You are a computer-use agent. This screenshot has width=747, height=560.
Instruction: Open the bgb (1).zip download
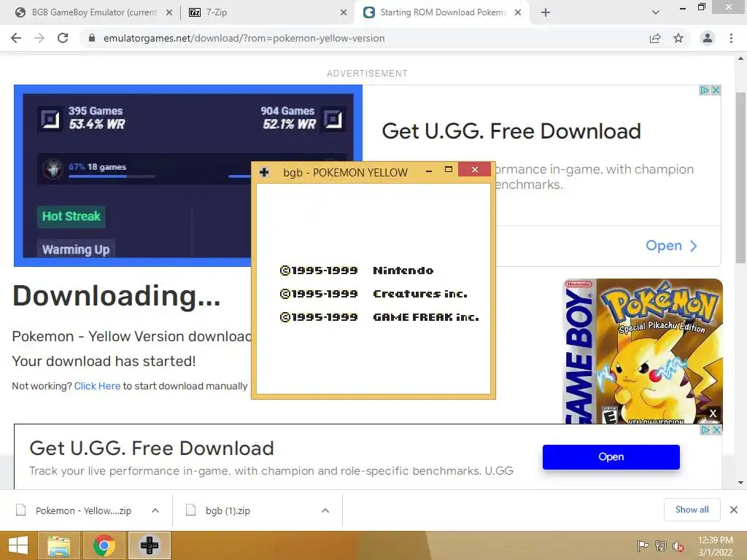tap(228, 510)
